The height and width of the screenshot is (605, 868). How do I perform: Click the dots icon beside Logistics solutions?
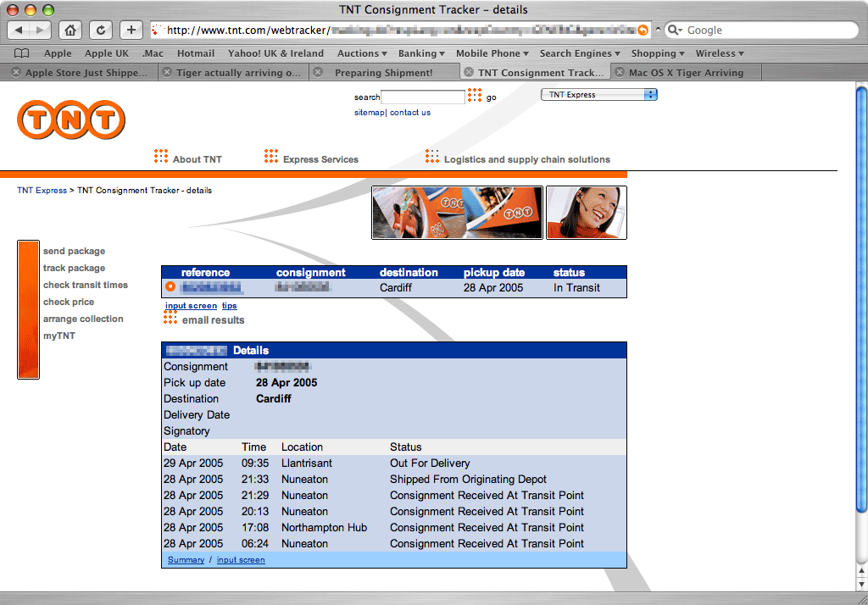pos(431,156)
